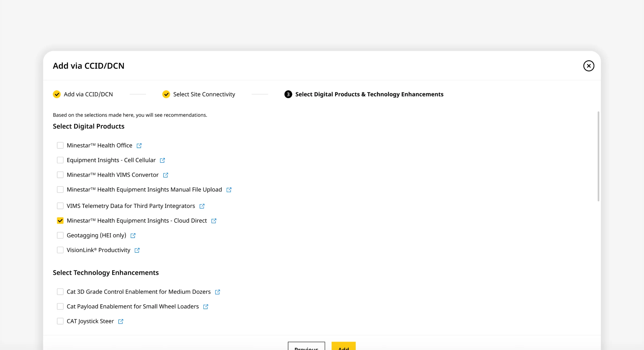Check Minestar Health VIMS Convertor
Image resolution: width=644 pixels, height=350 pixels.
tap(60, 175)
